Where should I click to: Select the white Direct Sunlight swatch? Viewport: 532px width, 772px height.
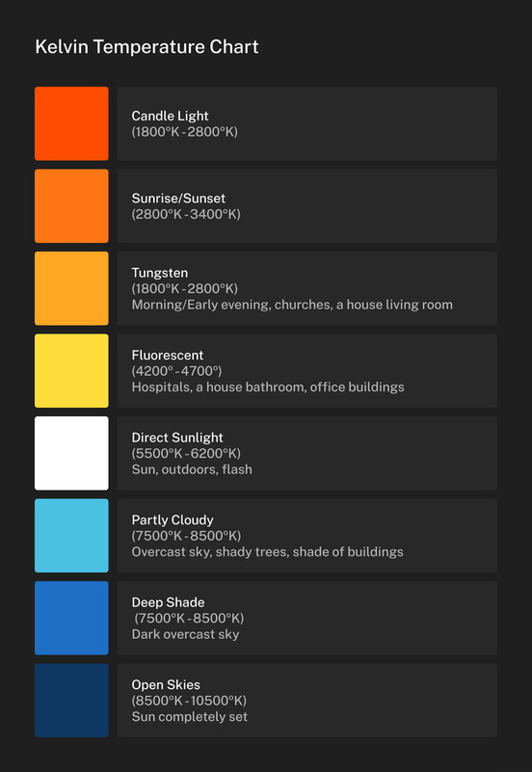[x=71, y=453]
